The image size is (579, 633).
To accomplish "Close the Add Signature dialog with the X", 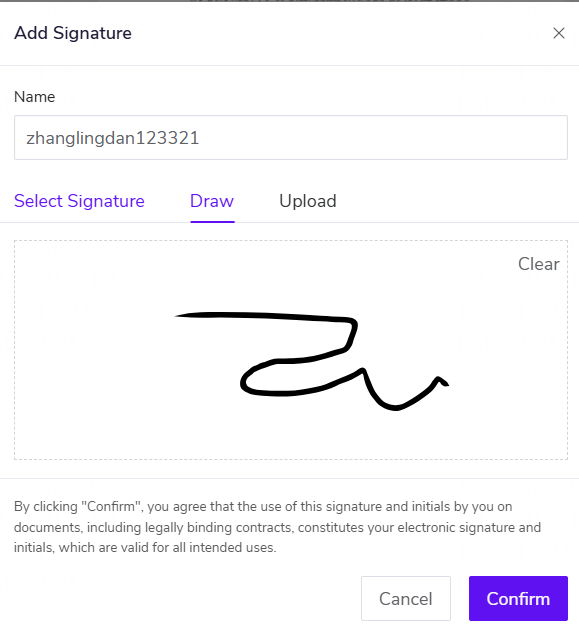I will tap(558, 33).
